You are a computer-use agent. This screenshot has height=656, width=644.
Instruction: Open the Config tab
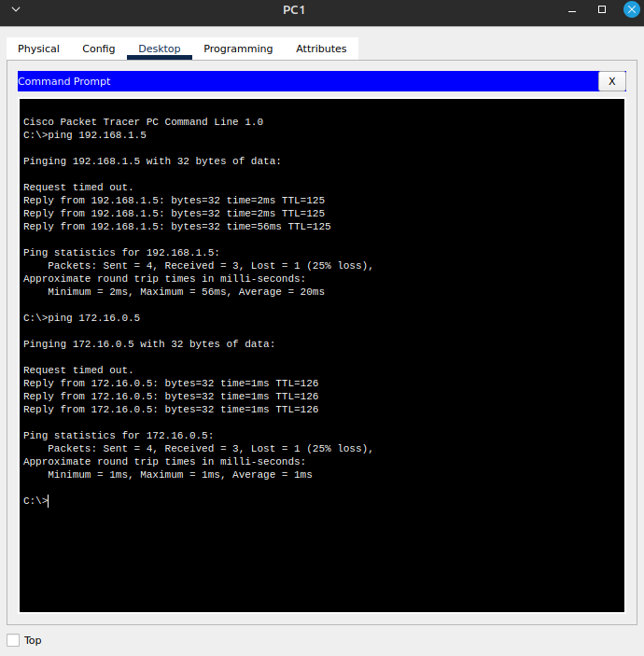coord(99,49)
